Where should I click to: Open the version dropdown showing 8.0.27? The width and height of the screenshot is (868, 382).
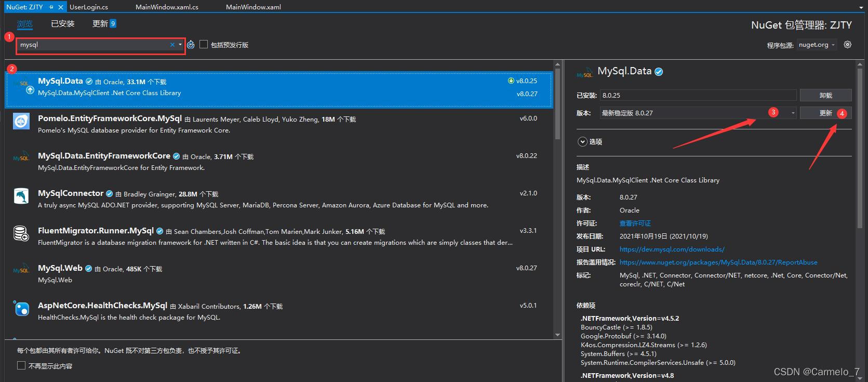coord(698,113)
